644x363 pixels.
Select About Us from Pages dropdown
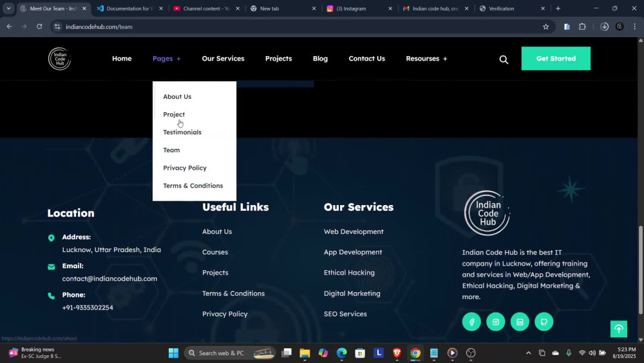[177, 97]
